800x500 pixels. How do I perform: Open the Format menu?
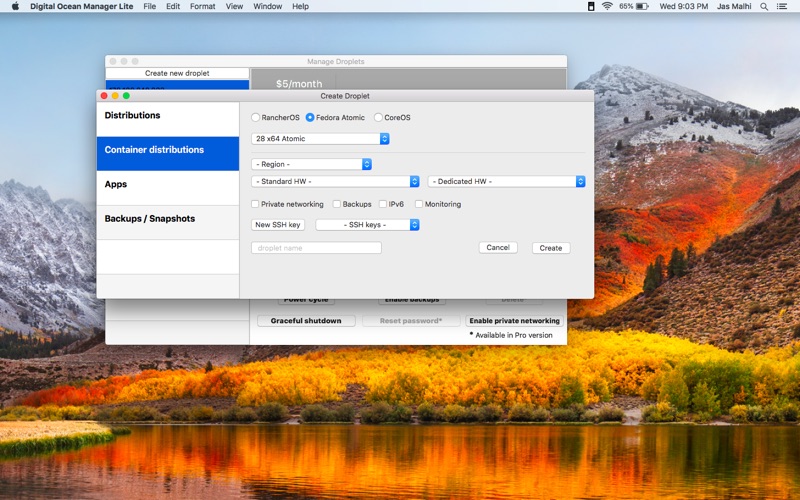coord(203,7)
